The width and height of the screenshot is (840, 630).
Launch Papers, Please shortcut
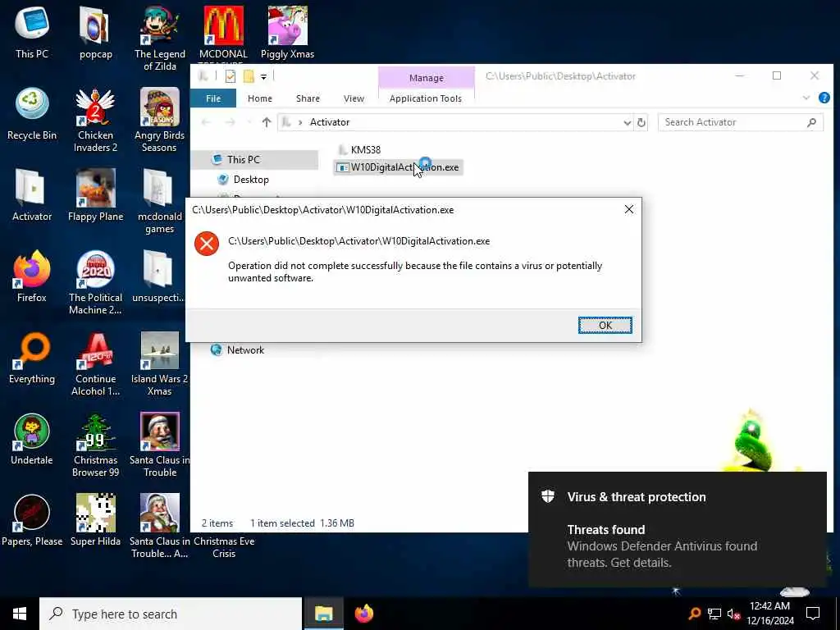point(32,519)
